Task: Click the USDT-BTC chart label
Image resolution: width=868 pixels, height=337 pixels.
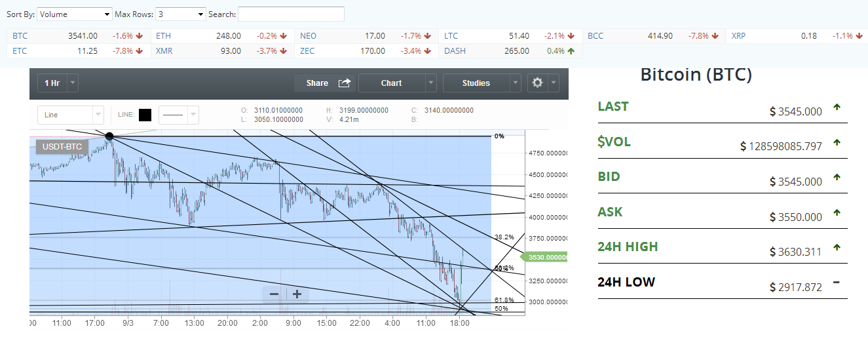Action: tap(62, 147)
